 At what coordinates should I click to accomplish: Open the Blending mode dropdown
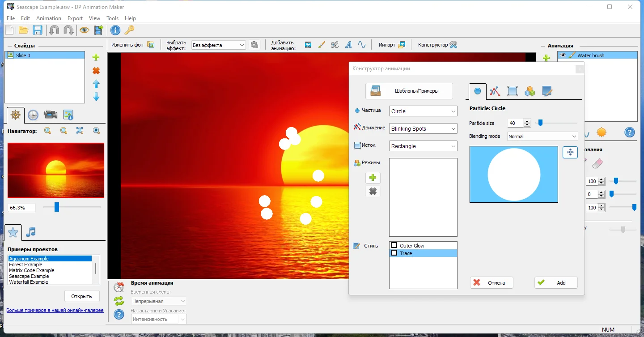(542, 137)
